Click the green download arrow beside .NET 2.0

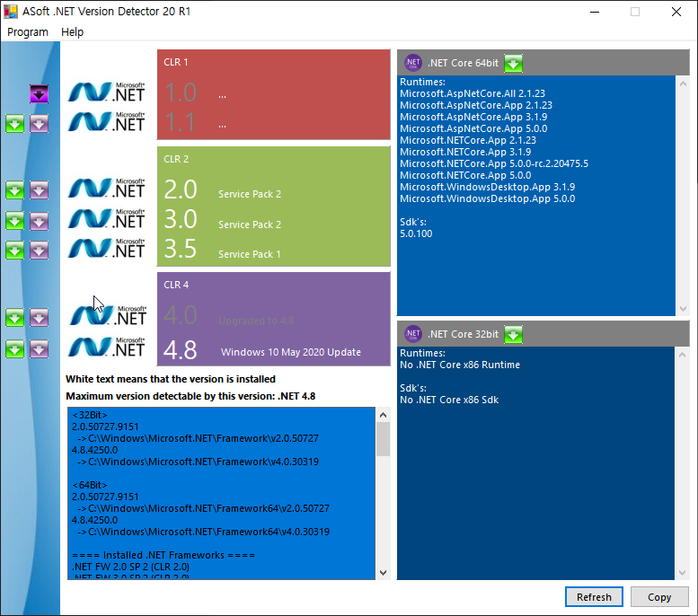(14, 190)
